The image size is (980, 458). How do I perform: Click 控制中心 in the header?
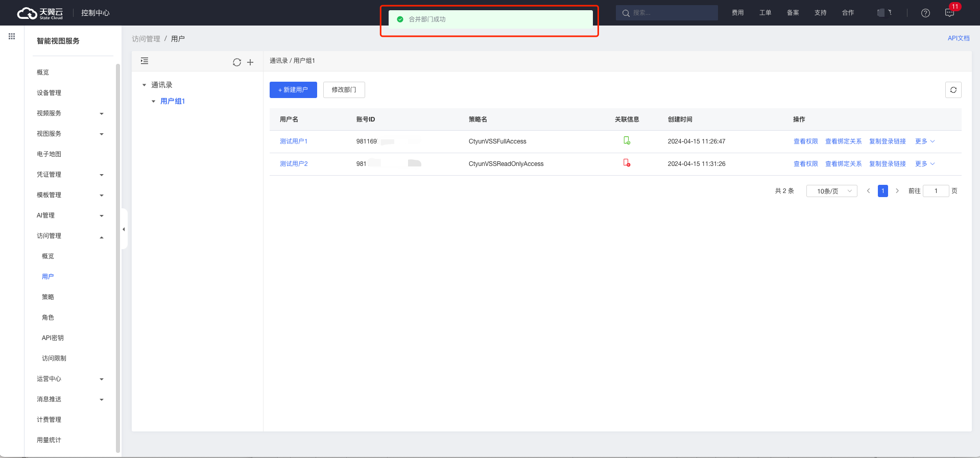(x=95, y=13)
